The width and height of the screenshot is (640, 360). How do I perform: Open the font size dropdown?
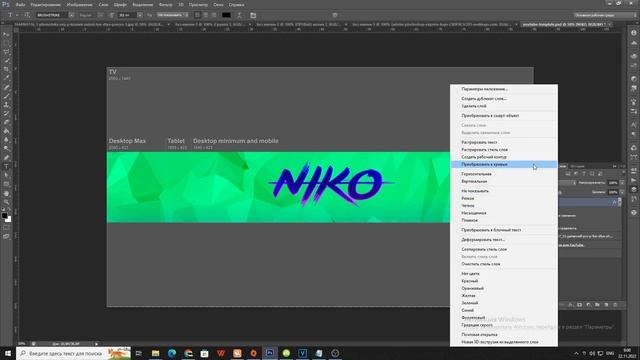[140, 15]
